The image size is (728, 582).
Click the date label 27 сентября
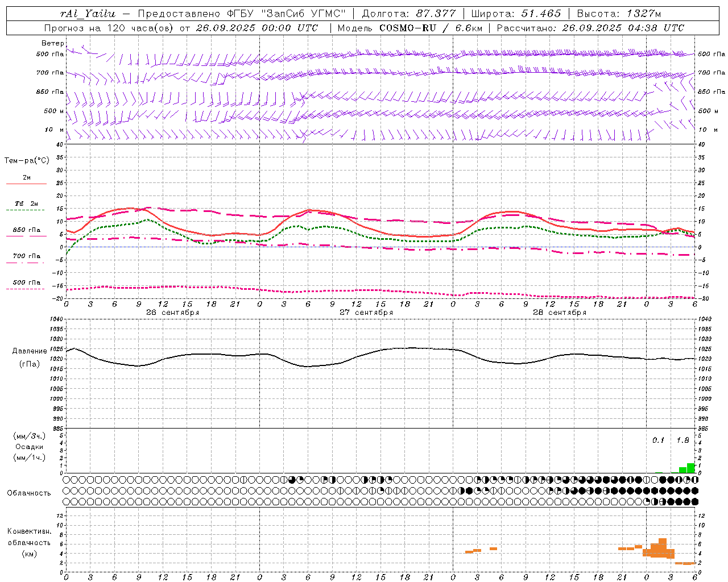[x=366, y=313]
